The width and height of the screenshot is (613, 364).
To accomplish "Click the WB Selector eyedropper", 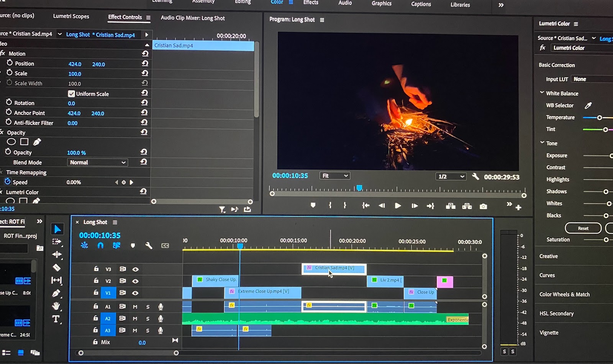I will [x=588, y=105].
